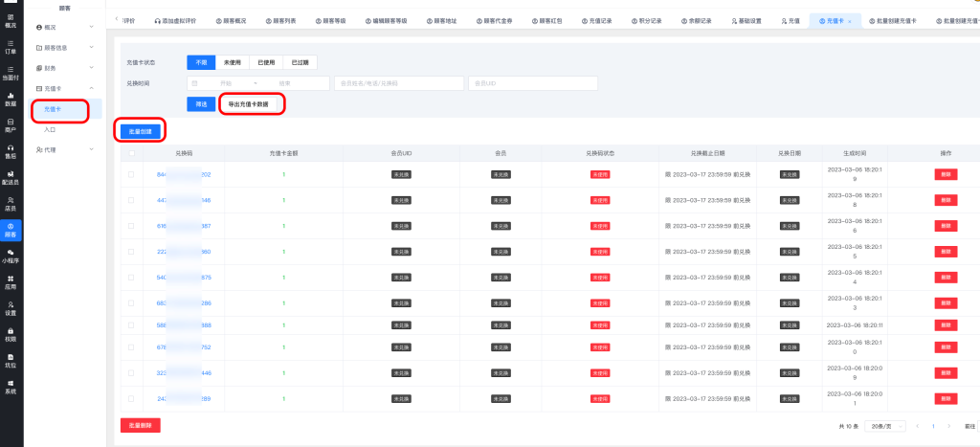Check the first row's checkbox
The width and height of the screenshot is (980, 447).
click(131, 174)
